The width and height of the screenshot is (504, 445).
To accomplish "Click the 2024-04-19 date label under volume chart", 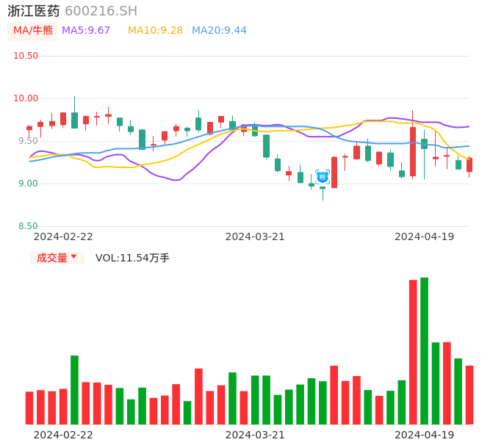I will tap(424, 435).
